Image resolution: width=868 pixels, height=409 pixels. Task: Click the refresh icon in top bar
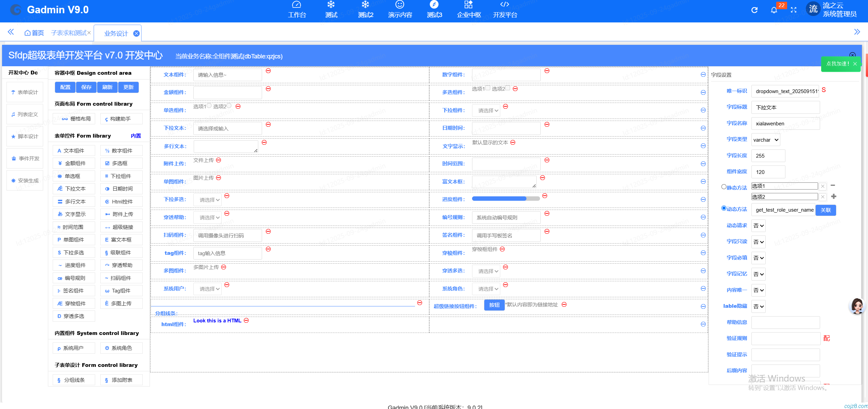[x=754, y=10]
